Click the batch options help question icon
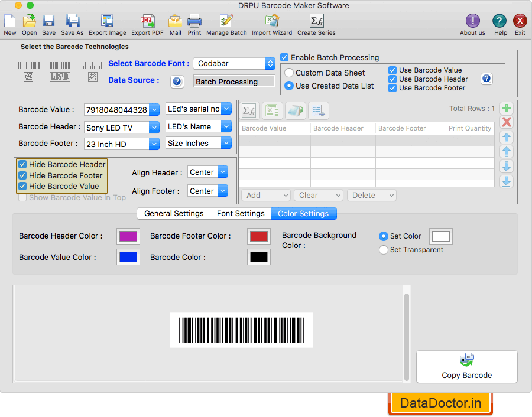532x417 pixels. click(x=486, y=79)
